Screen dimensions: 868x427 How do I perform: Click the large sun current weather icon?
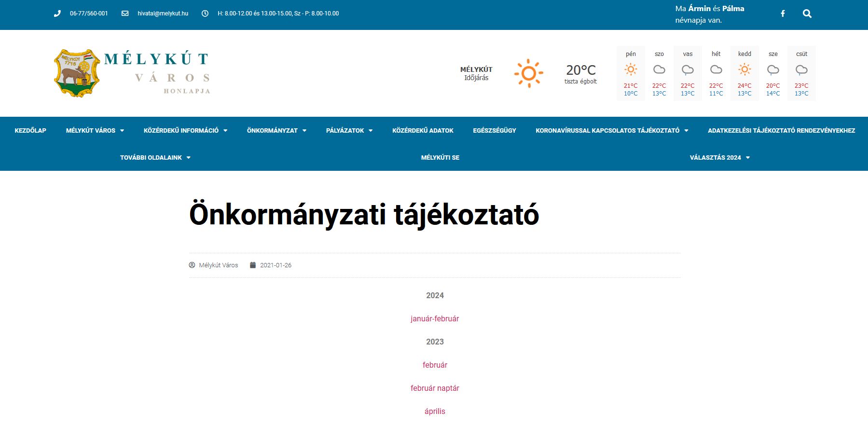click(529, 73)
